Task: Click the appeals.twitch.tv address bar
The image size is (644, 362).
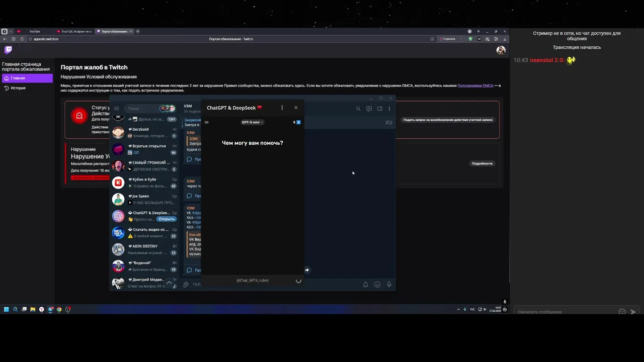Action: coord(46,39)
